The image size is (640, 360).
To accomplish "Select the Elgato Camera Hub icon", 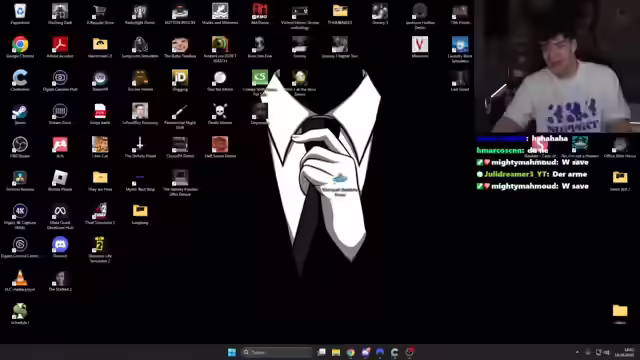I will 60,78.
